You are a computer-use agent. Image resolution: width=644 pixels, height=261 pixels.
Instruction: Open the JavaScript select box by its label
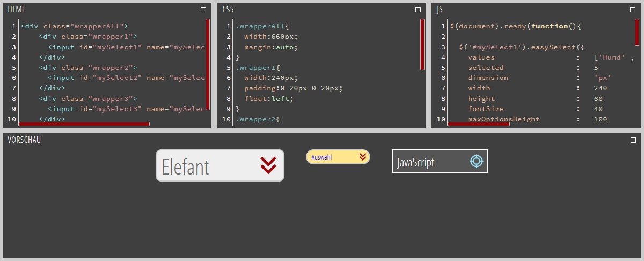416,162
